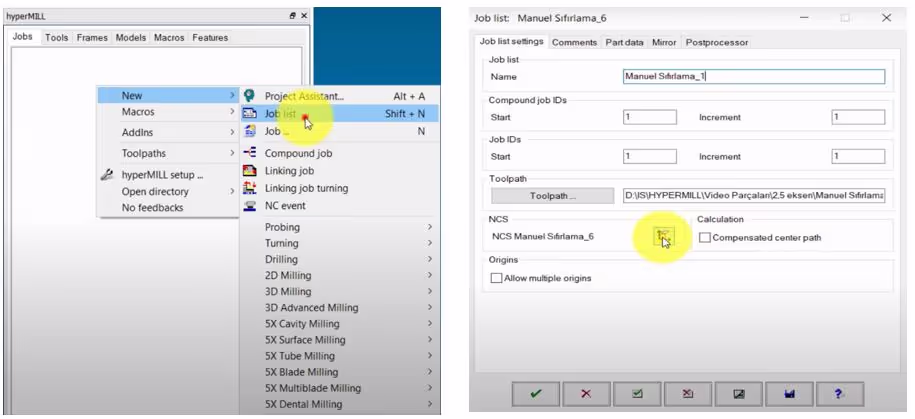Open the Part data tab
The width and height of the screenshot is (915, 419).
pos(624,43)
